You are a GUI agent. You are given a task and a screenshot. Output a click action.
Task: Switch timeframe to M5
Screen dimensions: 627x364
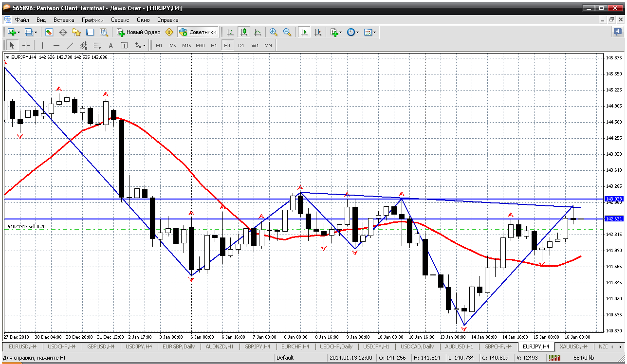(x=173, y=45)
